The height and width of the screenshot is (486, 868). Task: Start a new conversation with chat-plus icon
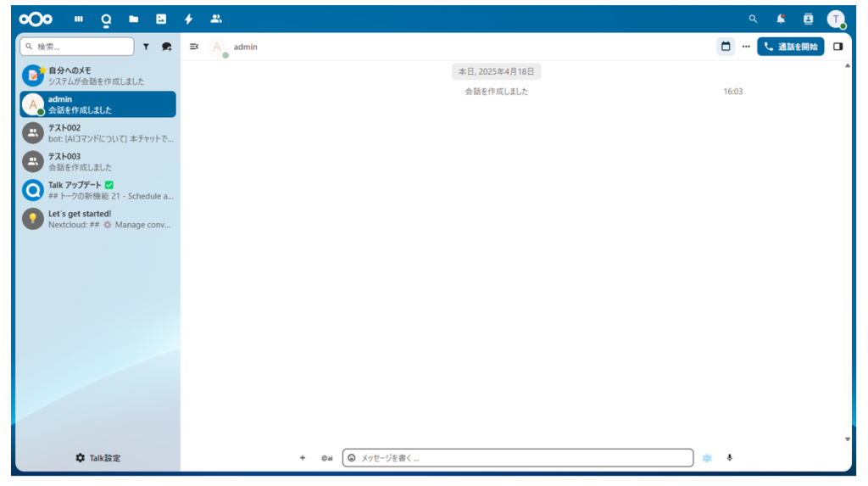[166, 47]
